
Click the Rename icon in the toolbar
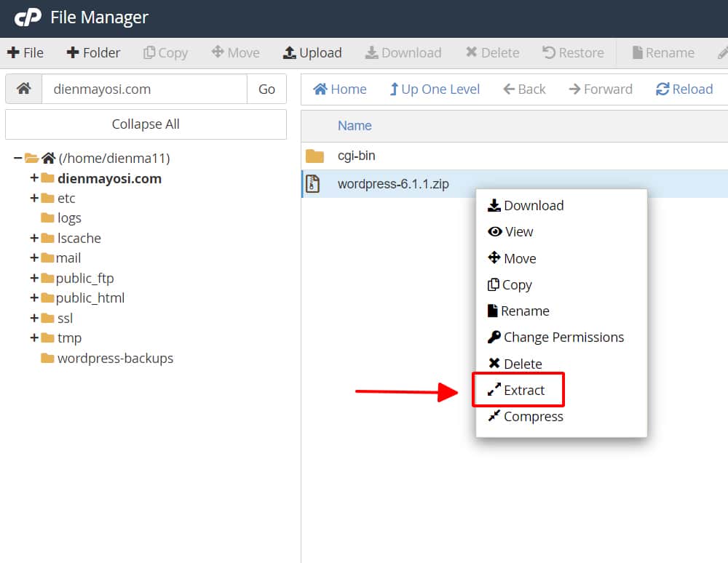pyautogui.click(x=662, y=52)
